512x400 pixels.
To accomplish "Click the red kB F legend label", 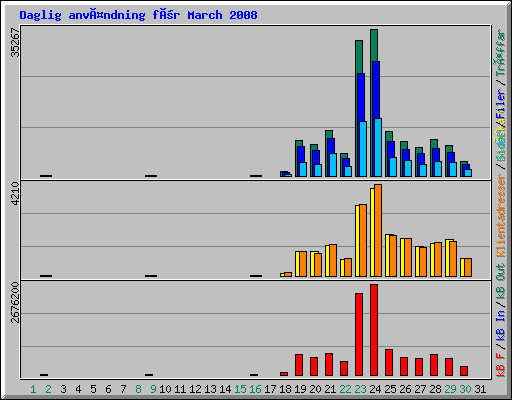I will pyautogui.click(x=500, y=365).
